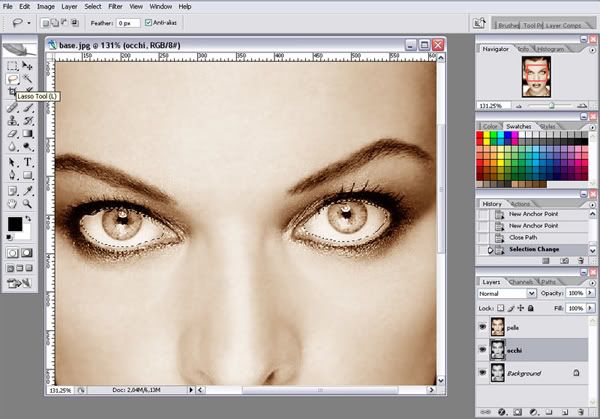
Task: Open the Filter menu
Action: tap(115, 7)
